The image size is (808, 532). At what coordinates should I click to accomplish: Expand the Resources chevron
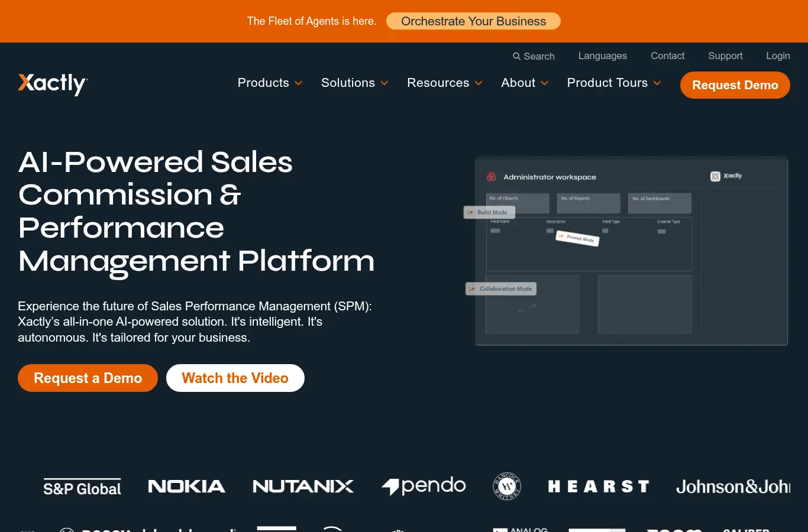[479, 83]
